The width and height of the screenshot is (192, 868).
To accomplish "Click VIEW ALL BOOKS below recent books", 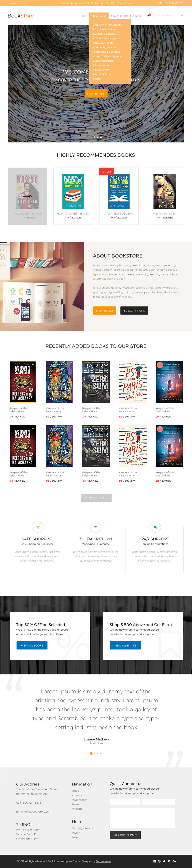I will tap(96, 498).
